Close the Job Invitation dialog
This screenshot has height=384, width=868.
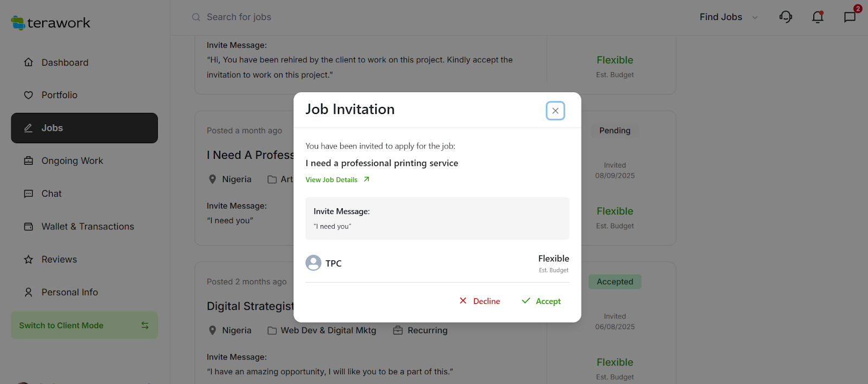coord(555,111)
